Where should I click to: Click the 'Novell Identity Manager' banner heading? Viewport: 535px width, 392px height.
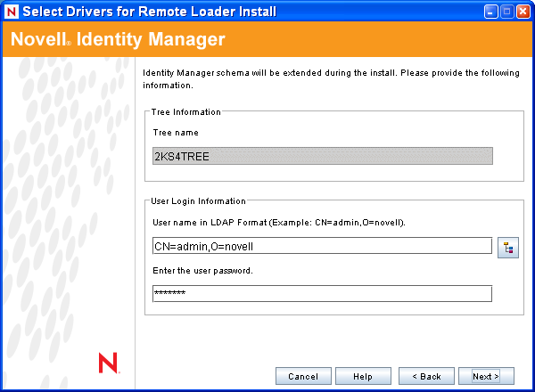[x=118, y=39]
